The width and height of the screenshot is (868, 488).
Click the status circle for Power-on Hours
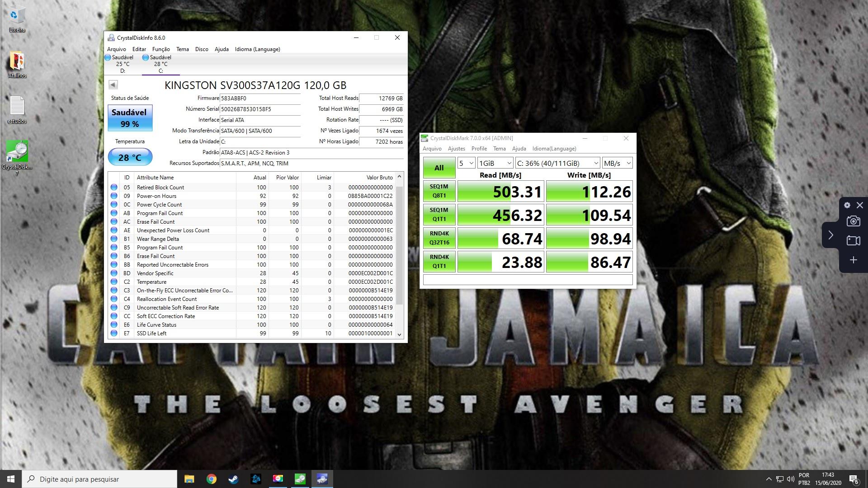point(114,196)
